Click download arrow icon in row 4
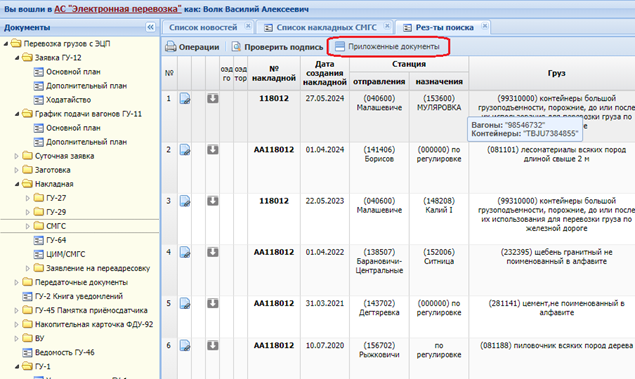This screenshot has width=635, height=379. (213, 252)
